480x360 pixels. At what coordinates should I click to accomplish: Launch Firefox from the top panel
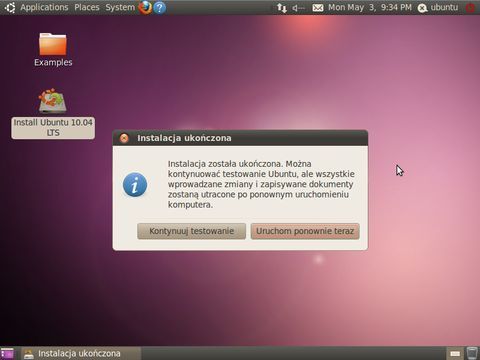point(145,7)
